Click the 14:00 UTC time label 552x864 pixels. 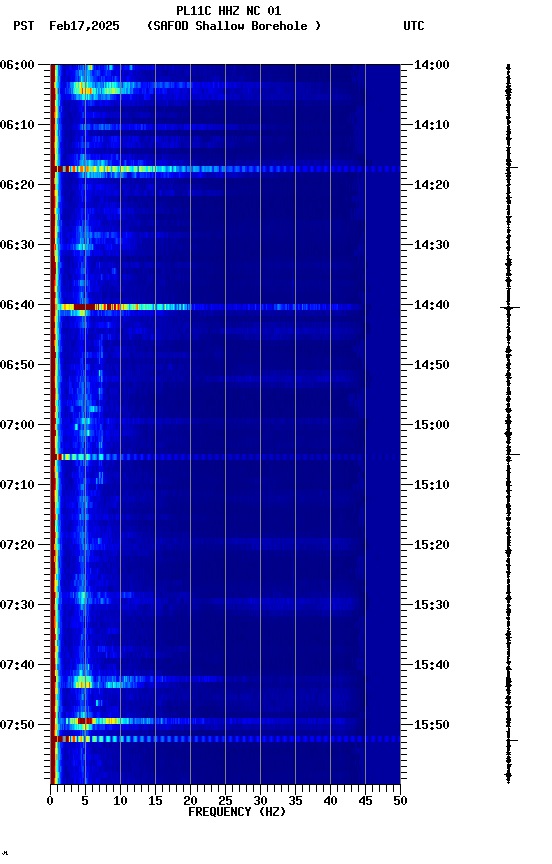432,65
